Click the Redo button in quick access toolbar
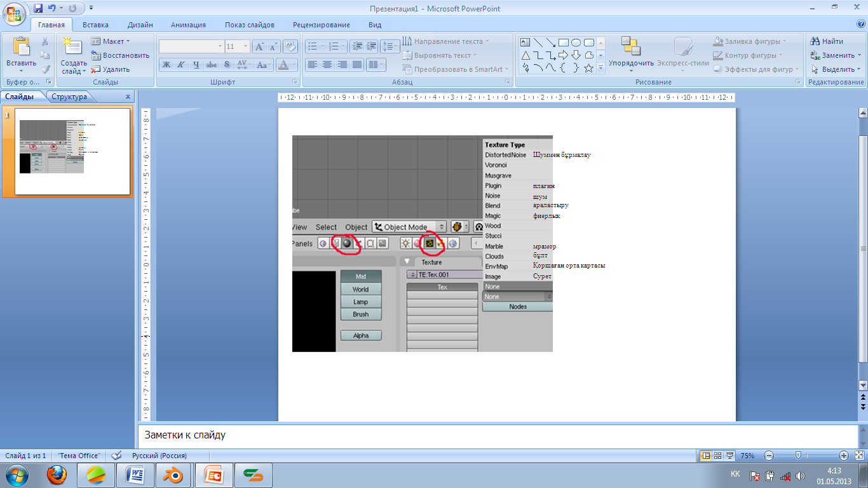The height and width of the screenshot is (488, 868). coord(72,9)
